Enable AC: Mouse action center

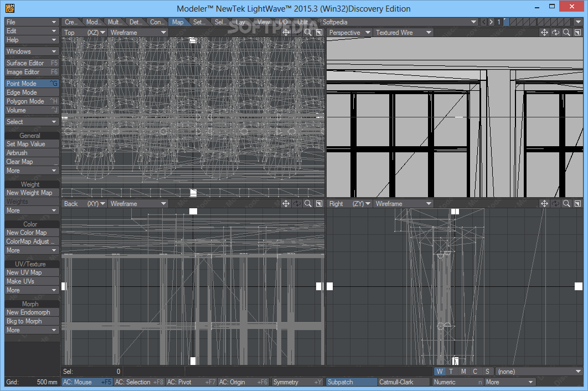pos(87,382)
